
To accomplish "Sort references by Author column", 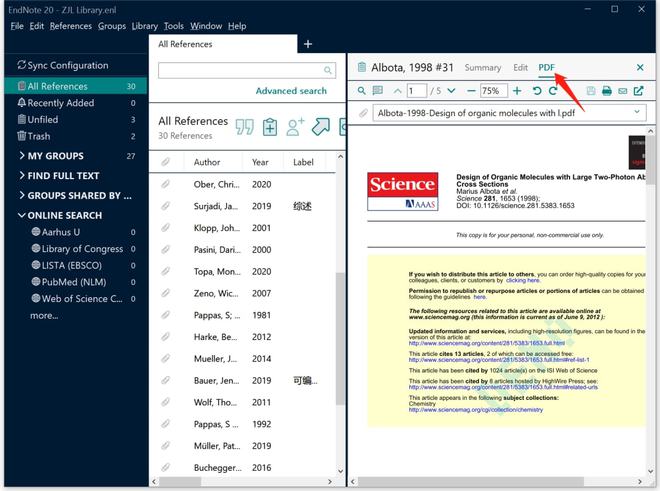I will 207,162.
